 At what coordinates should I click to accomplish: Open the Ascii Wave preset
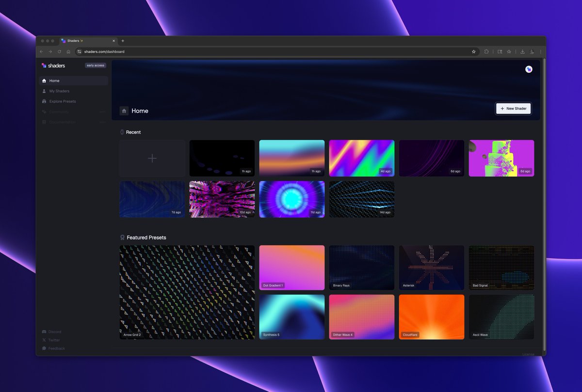pos(501,317)
